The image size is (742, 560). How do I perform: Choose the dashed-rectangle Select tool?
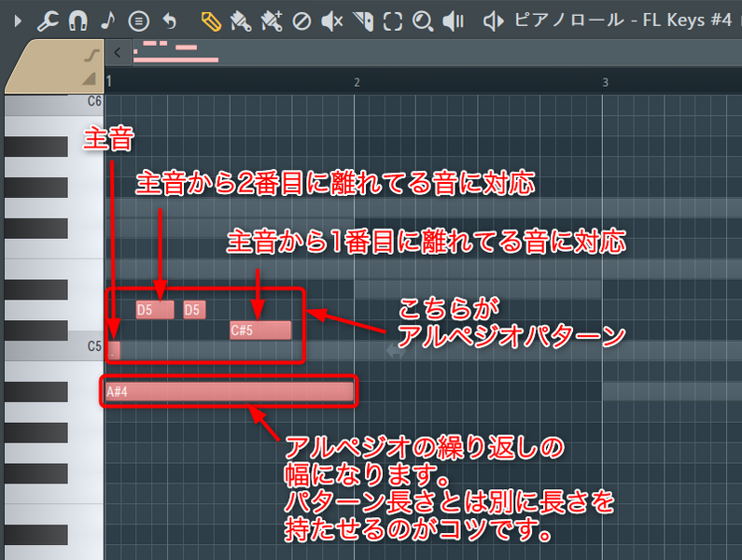pyautogui.click(x=393, y=20)
